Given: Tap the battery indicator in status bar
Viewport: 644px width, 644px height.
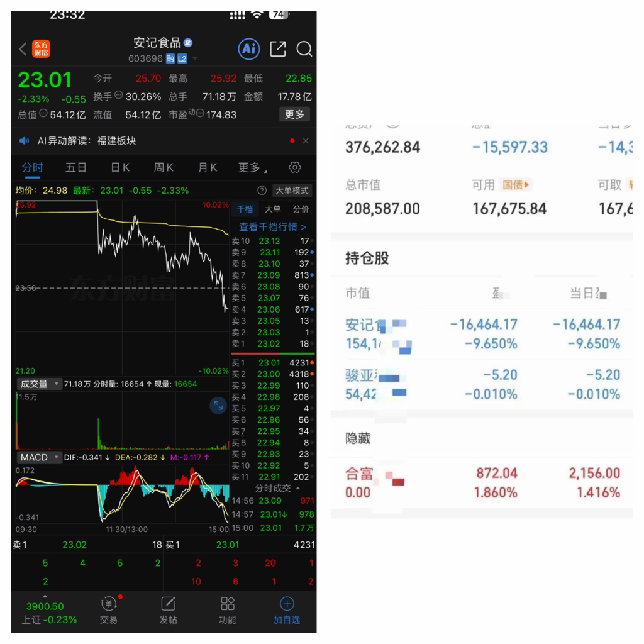Looking at the screenshot, I should tap(279, 15).
